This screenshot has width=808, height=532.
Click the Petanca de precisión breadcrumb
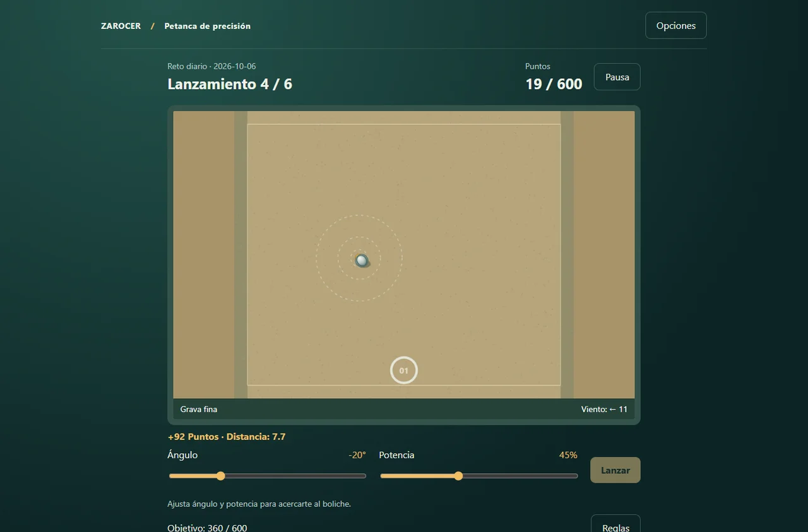coord(207,26)
